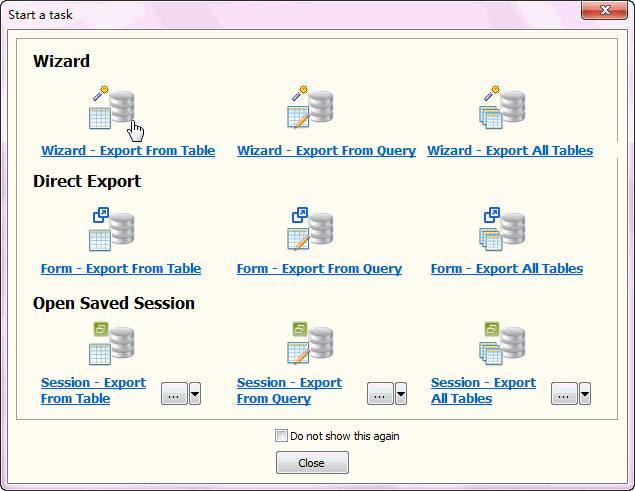Expand recent sessions dropdown for Export All Tables
This screenshot has height=491, width=635.
point(585,393)
